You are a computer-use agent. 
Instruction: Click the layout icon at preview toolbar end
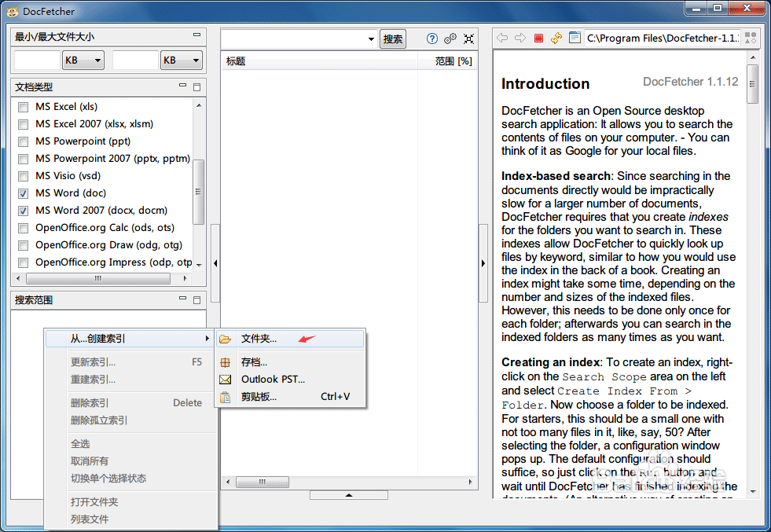pos(751,38)
